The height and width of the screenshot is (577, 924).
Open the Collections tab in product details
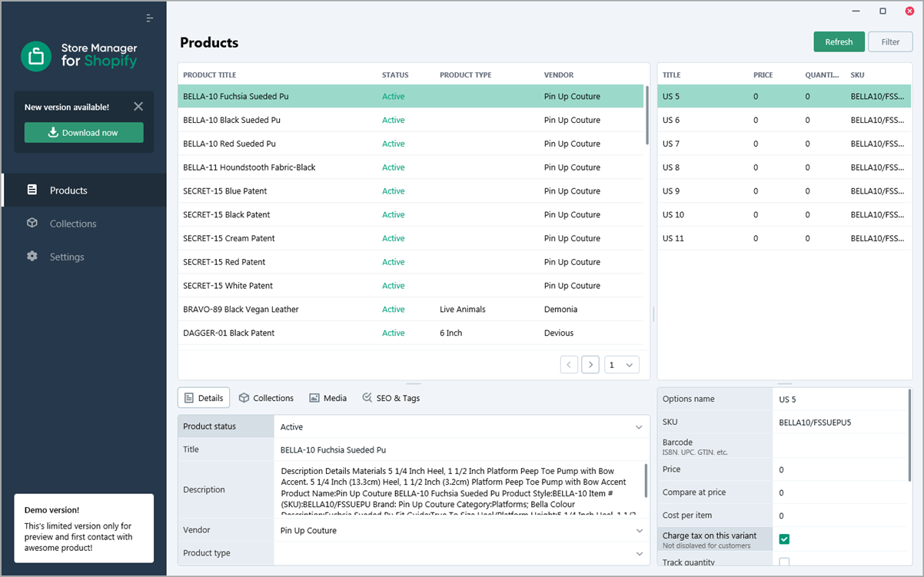click(x=266, y=398)
